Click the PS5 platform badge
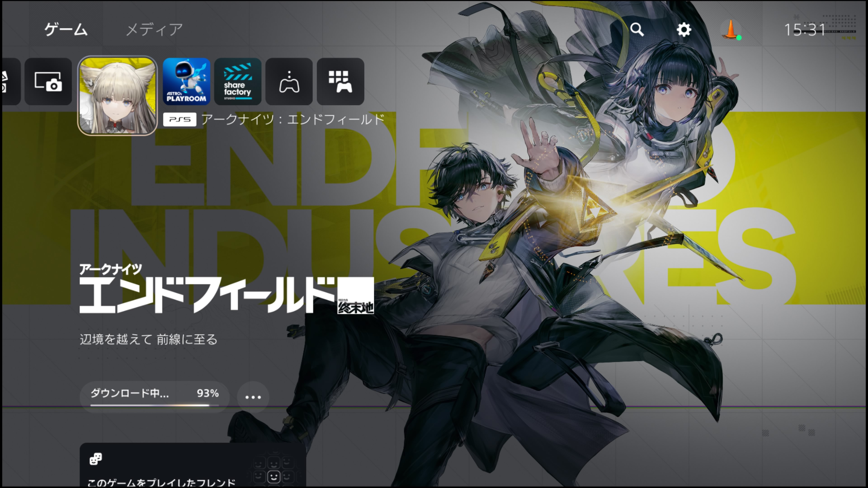Viewport: 868px width, 488px height. click(180, 120)
